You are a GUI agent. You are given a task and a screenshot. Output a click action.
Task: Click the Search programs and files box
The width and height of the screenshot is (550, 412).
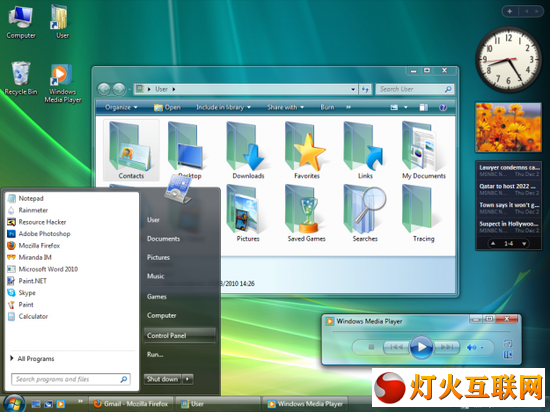71,379
